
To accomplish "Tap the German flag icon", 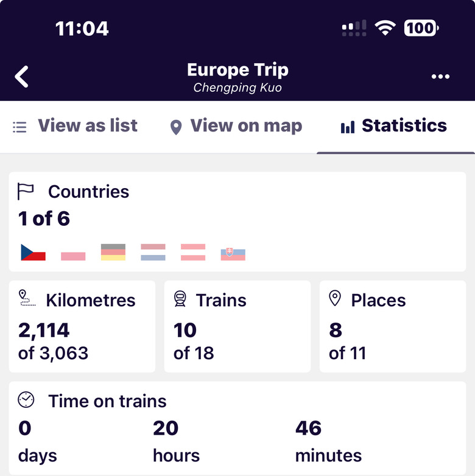I will [x=113, y=252].
